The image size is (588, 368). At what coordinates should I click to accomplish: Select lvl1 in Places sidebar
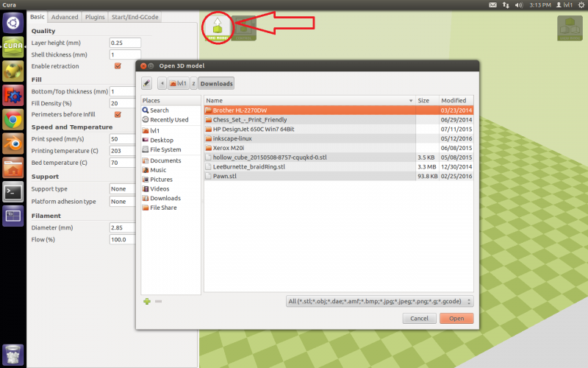coord(171,131)
